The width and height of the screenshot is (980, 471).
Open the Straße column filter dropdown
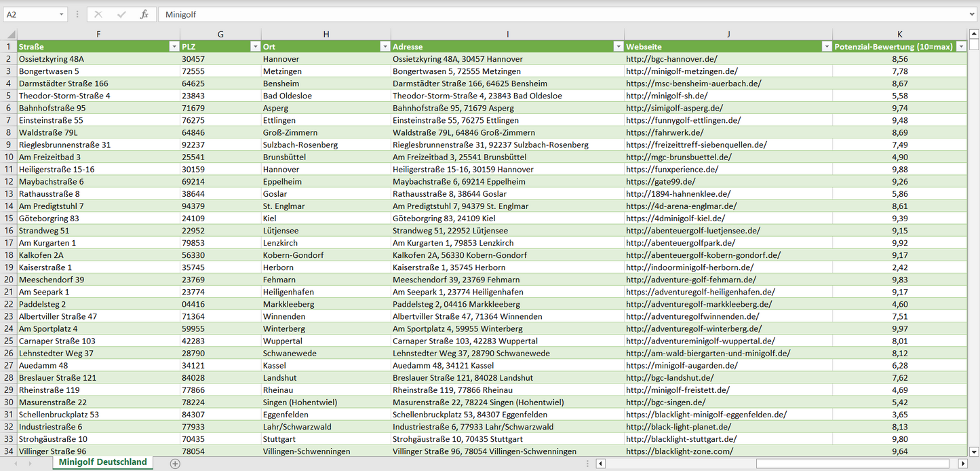(x=174, y=47)
